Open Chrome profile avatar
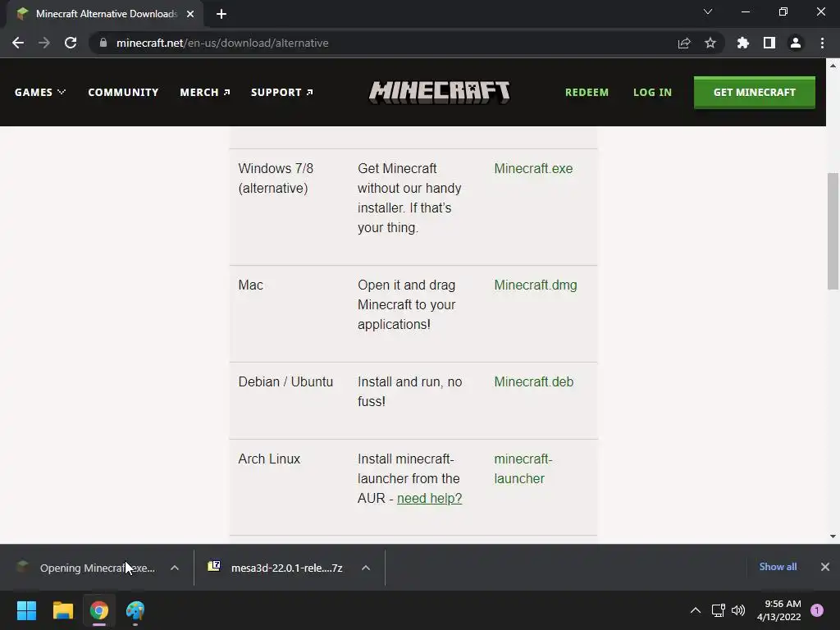This screenshot has height=630, width=840. click(796, 43)
